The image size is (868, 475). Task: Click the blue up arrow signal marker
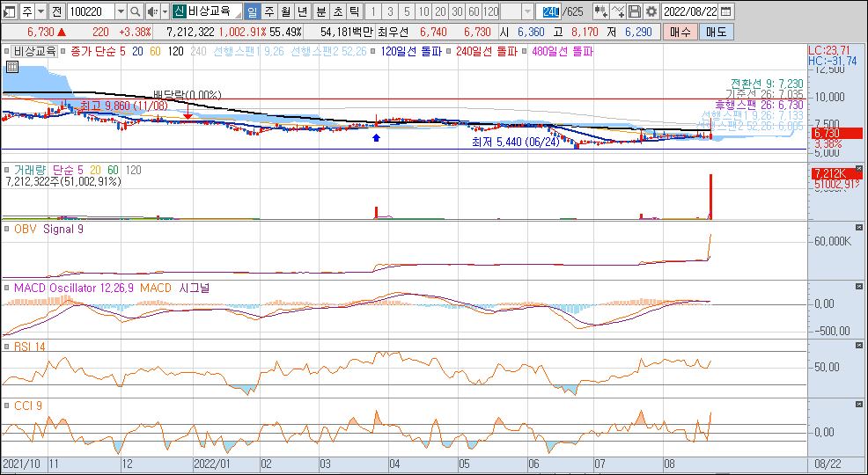coord(377,138)
